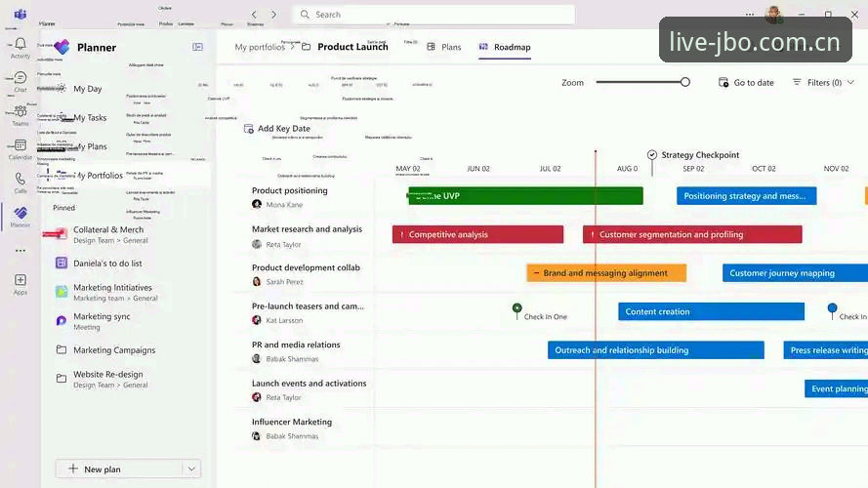Viewport: 868px width, 488px height.
Task: Switch to Roadmap tab
Action: coord(505,47)
